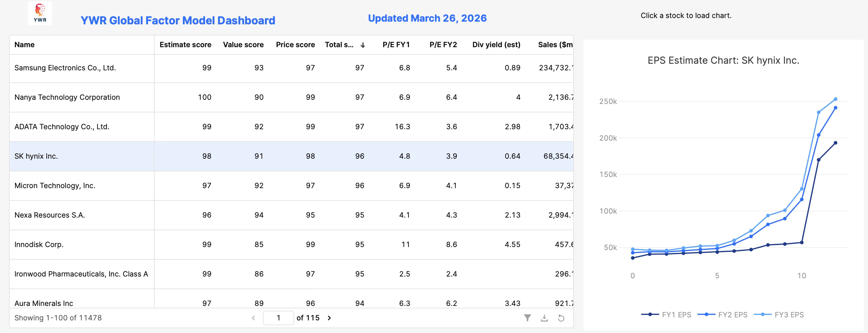Sort by Value score column header
This screenshot has height=333, width=868.
[x=243, y=45]
